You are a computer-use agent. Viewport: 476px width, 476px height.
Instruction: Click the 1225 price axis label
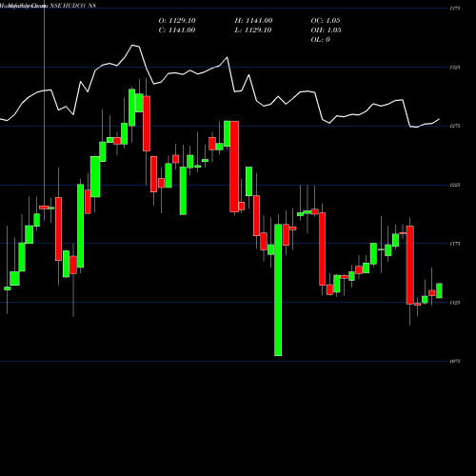(455, 185)
